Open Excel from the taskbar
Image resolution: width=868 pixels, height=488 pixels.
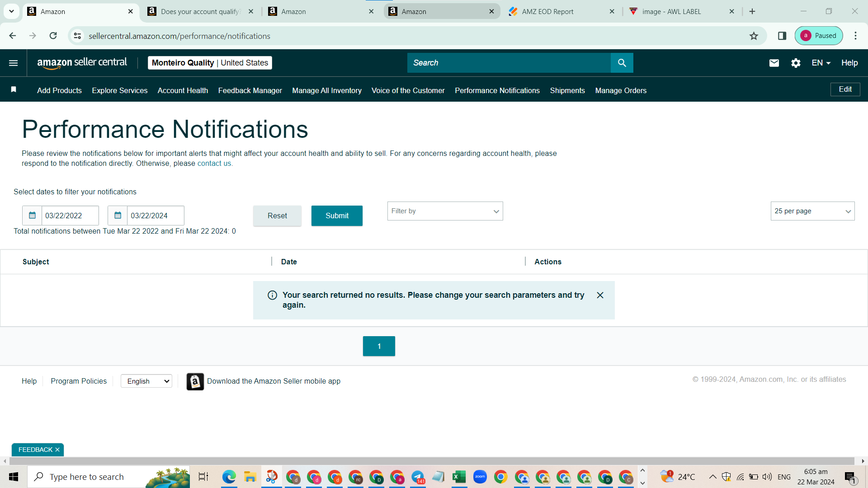[x=459, y=477]
